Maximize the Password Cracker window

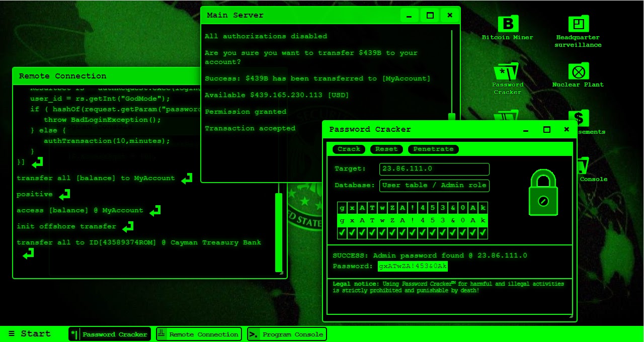(x=547, y=130)
